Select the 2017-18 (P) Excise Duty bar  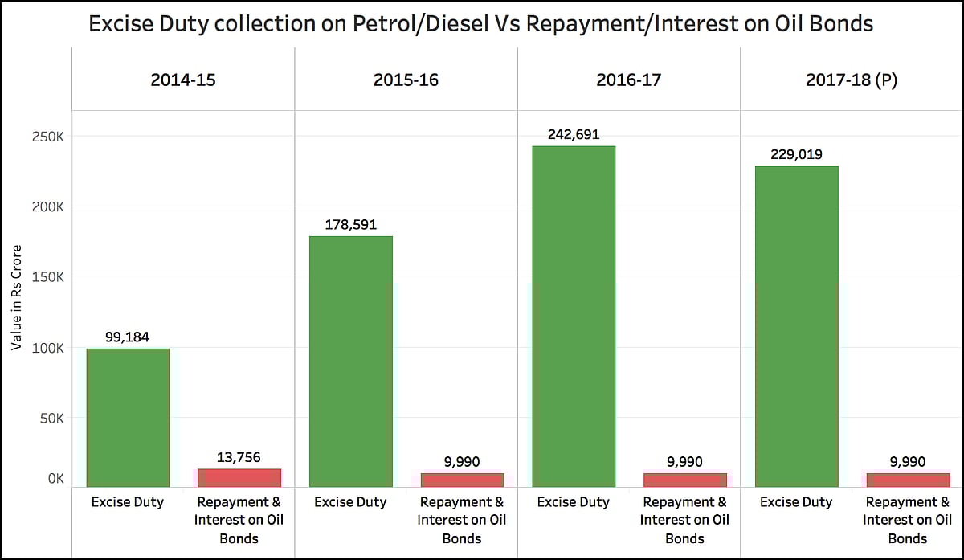(797, 326)
